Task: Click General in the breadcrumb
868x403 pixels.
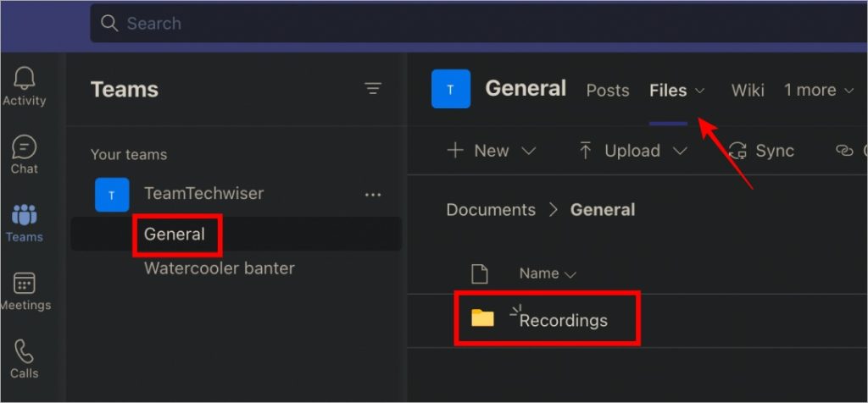Action: 603,210
